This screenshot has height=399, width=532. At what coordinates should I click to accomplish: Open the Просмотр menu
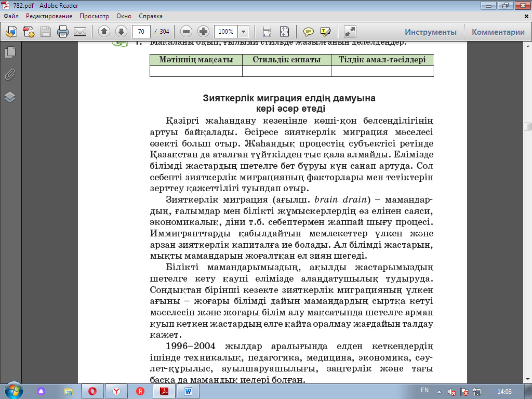[x=95, y=16]
